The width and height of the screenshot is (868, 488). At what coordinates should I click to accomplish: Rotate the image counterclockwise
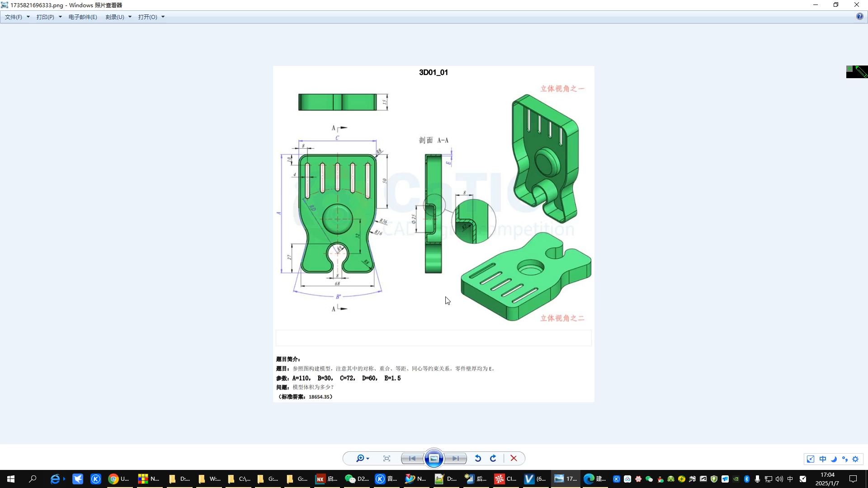tap(478, 458)
